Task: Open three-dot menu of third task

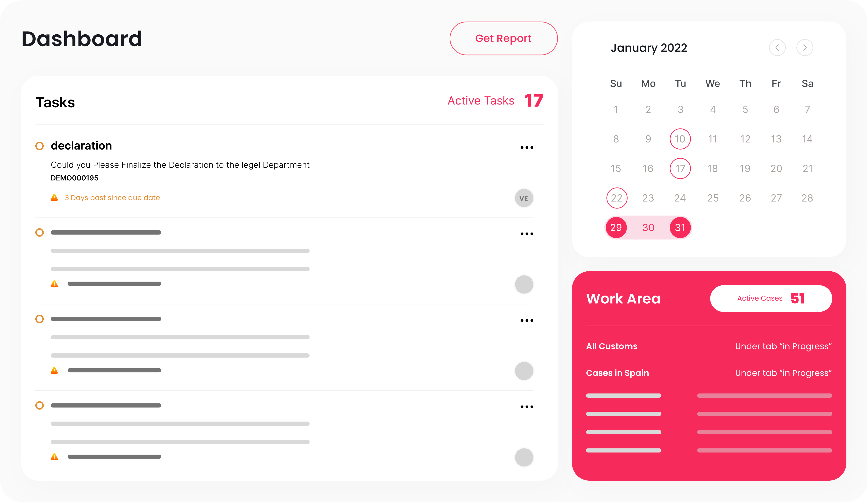Action: [x=527, y=320]
